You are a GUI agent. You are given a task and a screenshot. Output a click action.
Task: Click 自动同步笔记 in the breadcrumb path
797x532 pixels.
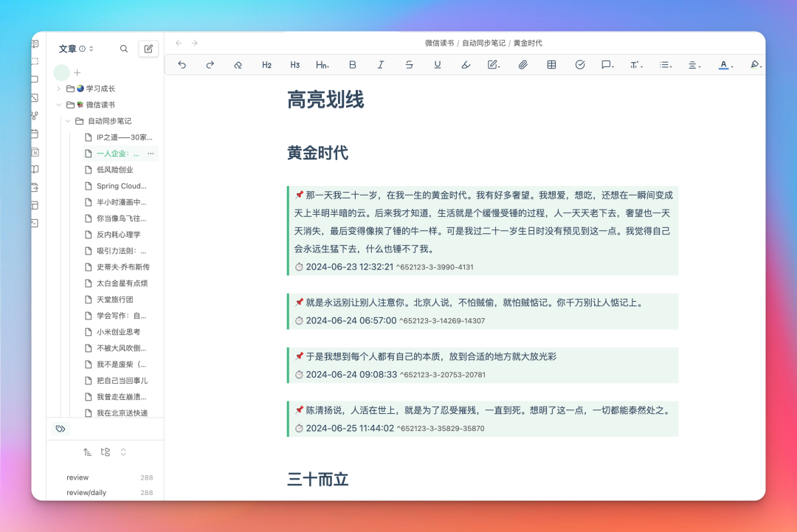click(x=483, y=44)
